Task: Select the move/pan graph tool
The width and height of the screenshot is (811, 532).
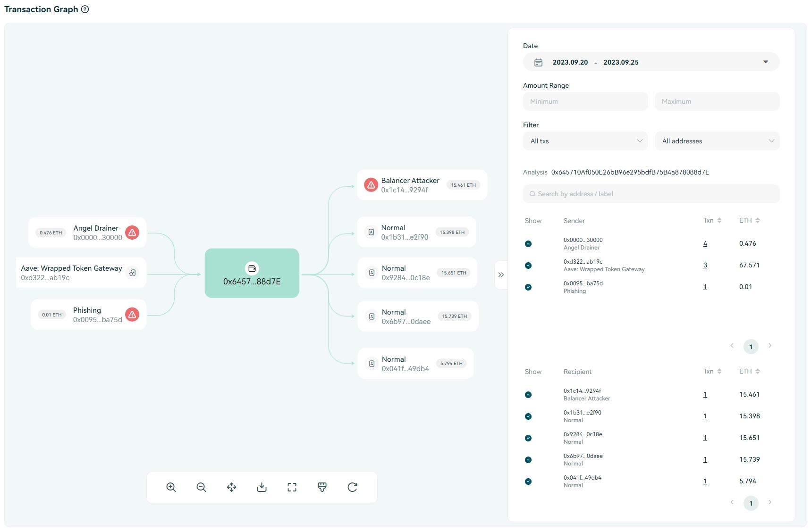Action: (x=231, y=487)
